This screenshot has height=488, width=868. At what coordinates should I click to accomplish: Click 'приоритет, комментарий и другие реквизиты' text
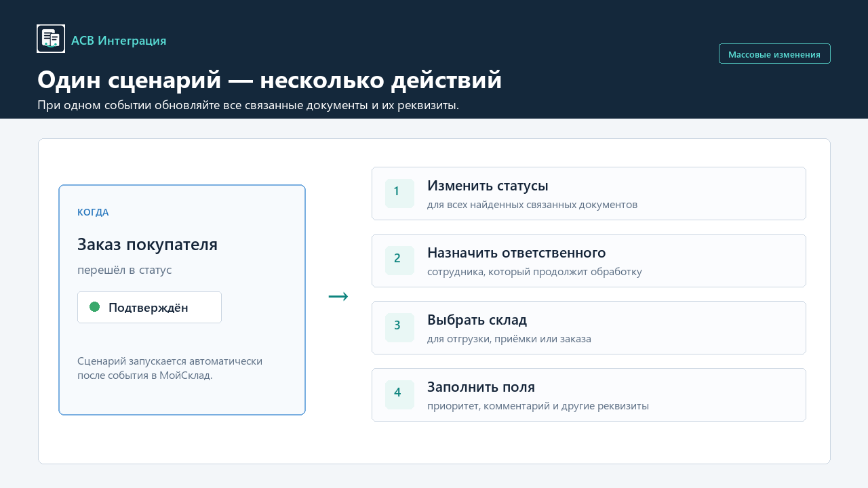click(538, 405)
